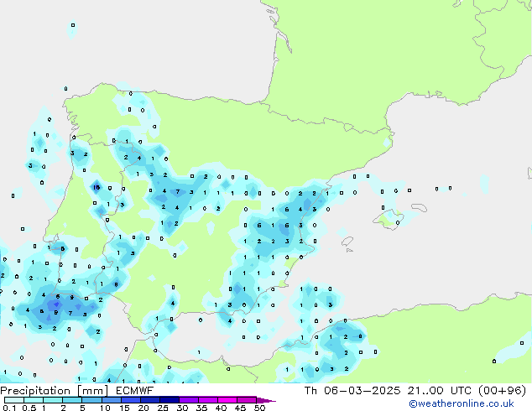Click the 'ECMWF' model label
Image resolution: width=532 pixels, height=411 pixels.
tap(134, 391)
